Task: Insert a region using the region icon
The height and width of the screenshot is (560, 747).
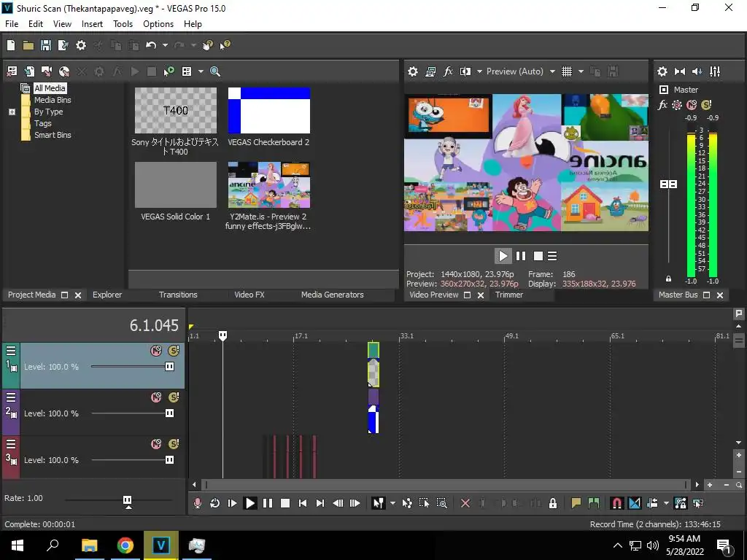Action: 594,503
